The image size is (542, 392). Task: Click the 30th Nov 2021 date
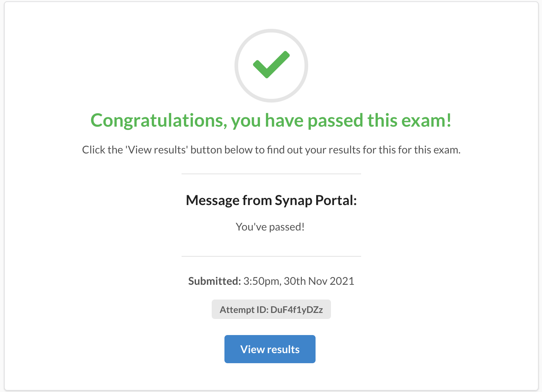pyautogui.click(x=319, y=281)
